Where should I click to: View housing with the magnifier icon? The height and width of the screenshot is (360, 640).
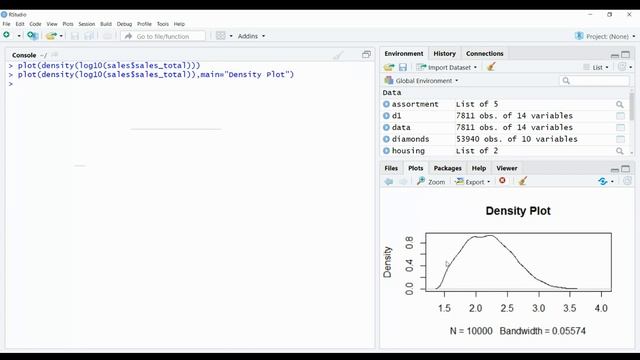620,151
